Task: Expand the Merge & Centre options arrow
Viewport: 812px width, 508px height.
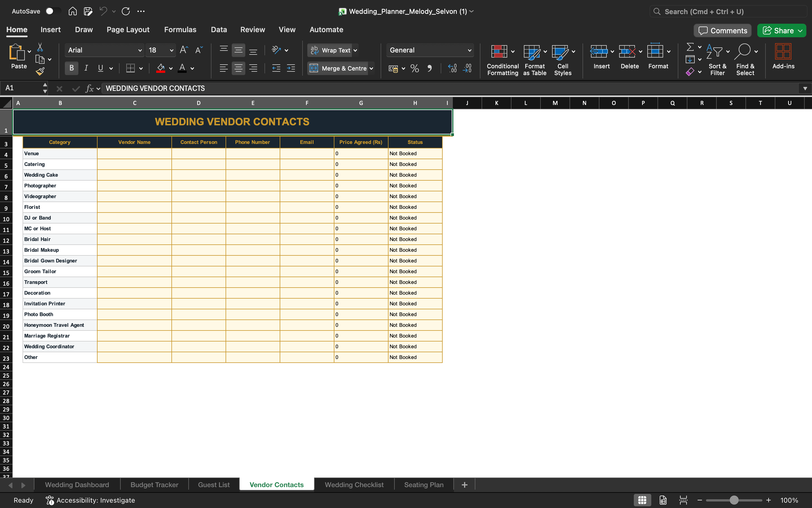Action: pos(371,69)
